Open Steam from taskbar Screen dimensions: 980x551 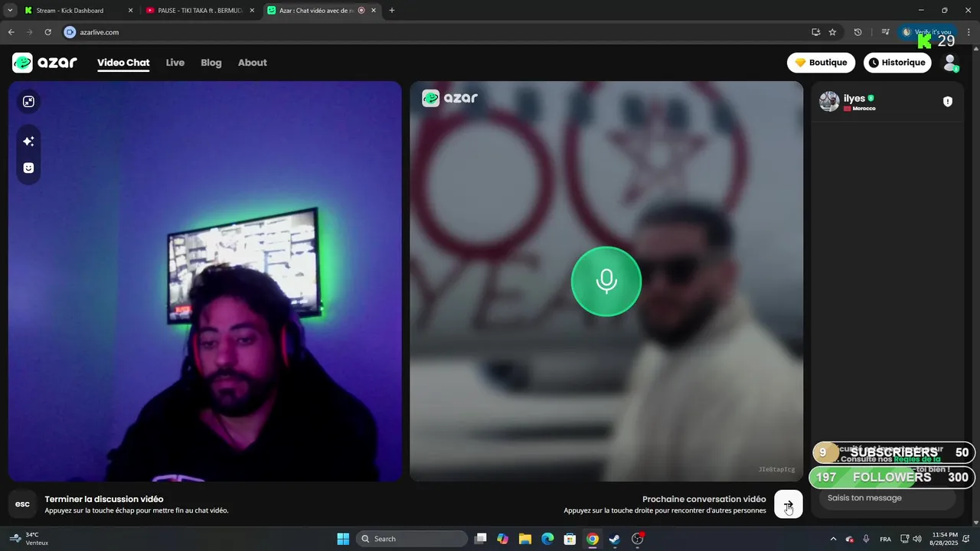(x=614, y=539)
